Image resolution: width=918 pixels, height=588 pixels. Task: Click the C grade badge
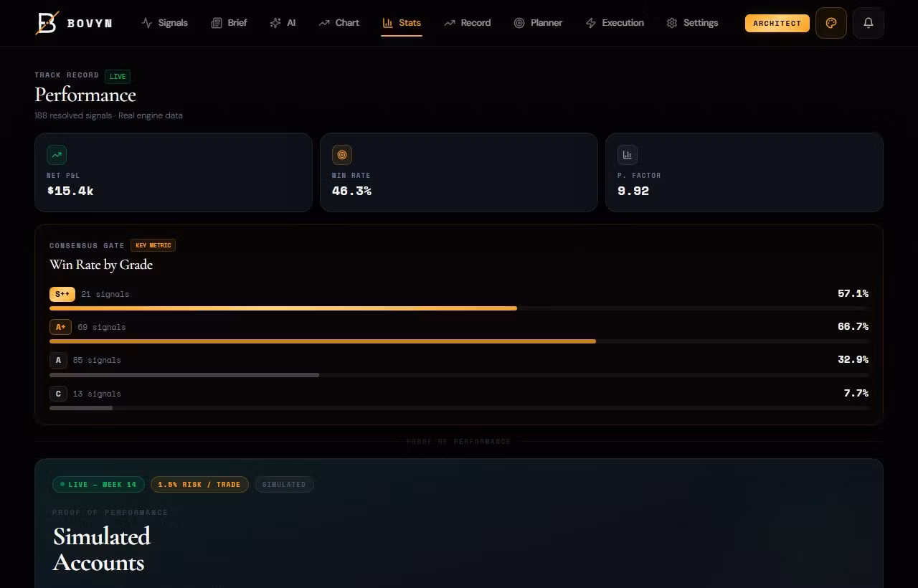(x=58, y=394)
